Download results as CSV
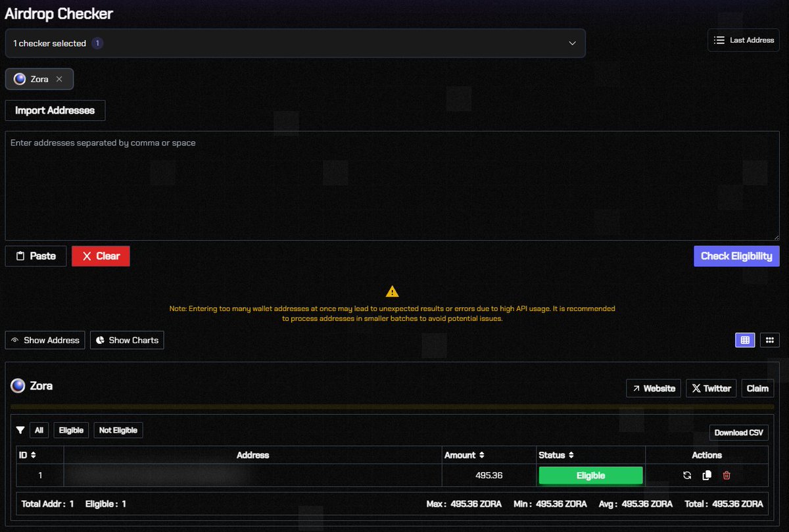Screen dimensions: 789x532 (739, 433)
